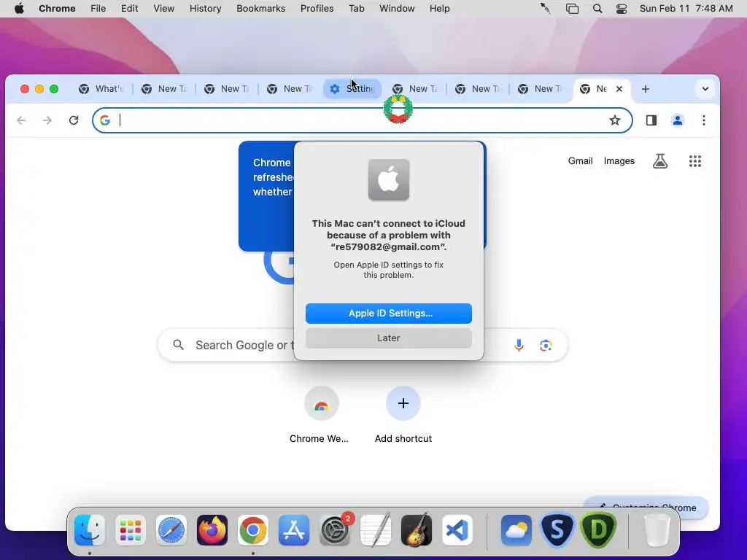Go forward to next page
The image size is (747, 560).
click(47, 120)
